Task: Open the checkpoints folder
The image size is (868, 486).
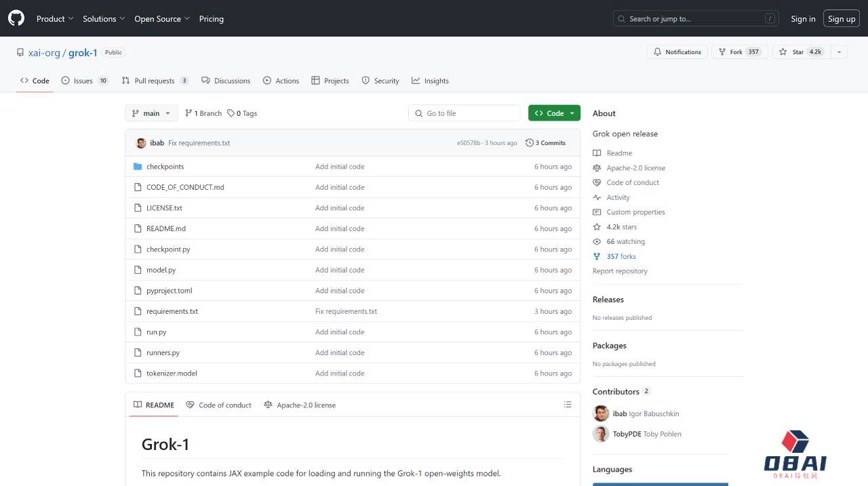Action: pyautogui.click(x=165, y=167)
